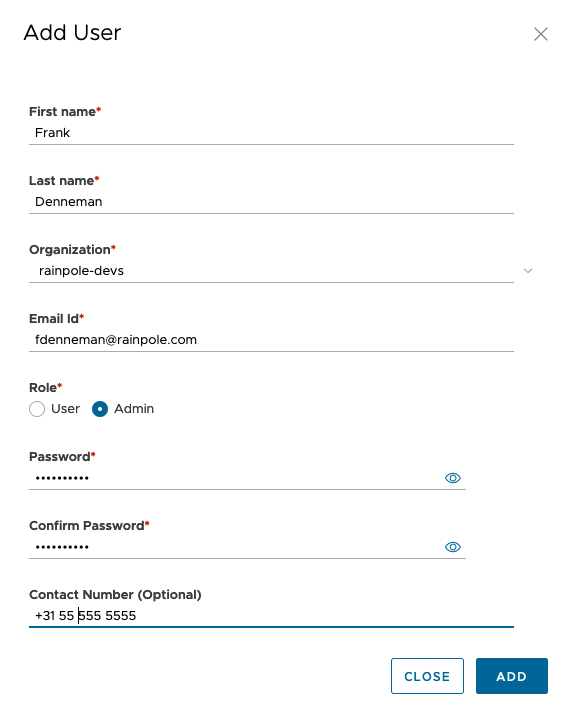Focus the Last name field containing Denneman
This screenshot has width=569, height=714.
271,202
